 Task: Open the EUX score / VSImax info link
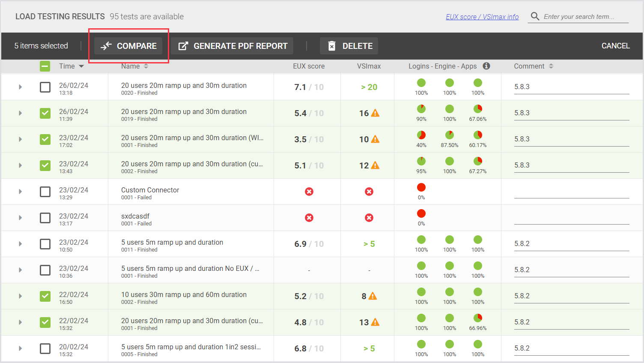482,17
